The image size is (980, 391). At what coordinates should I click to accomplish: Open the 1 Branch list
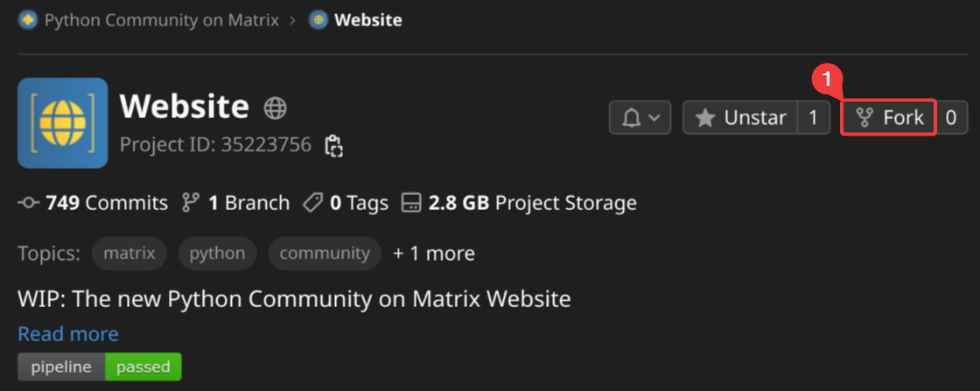point(235,204)
